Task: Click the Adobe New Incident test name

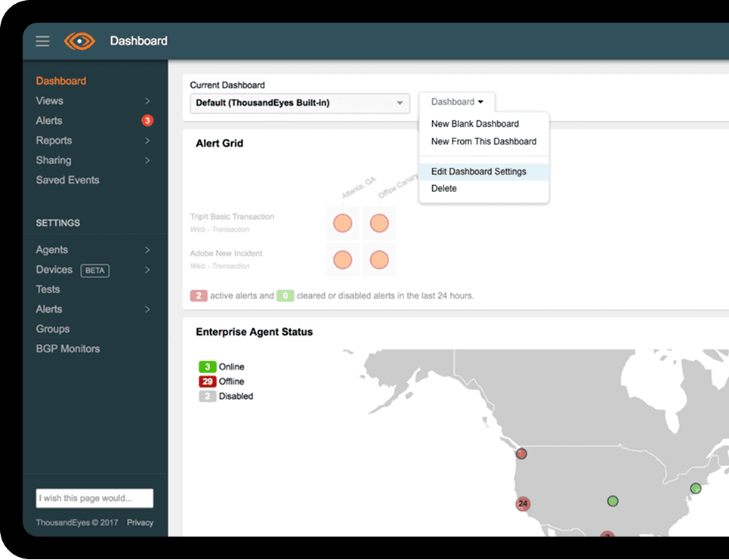Action: 226,253
